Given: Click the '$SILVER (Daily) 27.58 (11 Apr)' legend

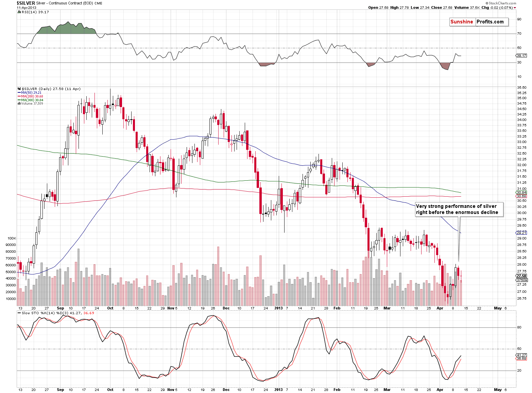Looking at the screenshot, I should pyautogui.click(x=51, y=89).
